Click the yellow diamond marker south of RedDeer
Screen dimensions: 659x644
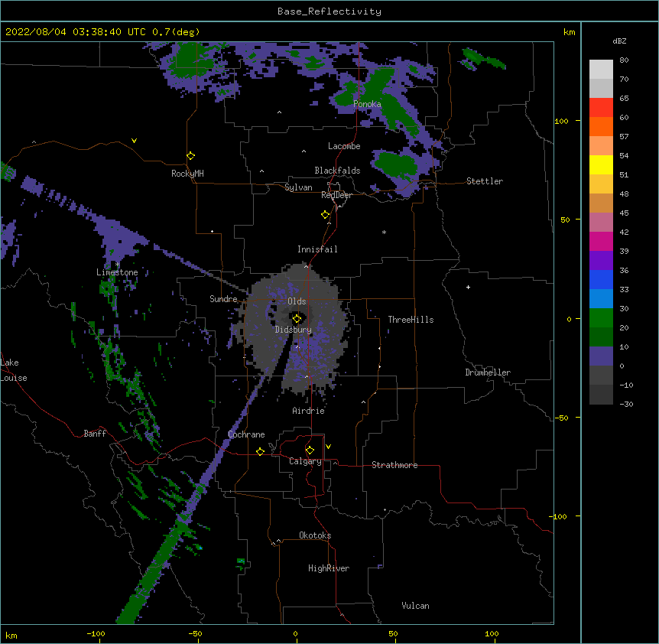tap(325, 215)
